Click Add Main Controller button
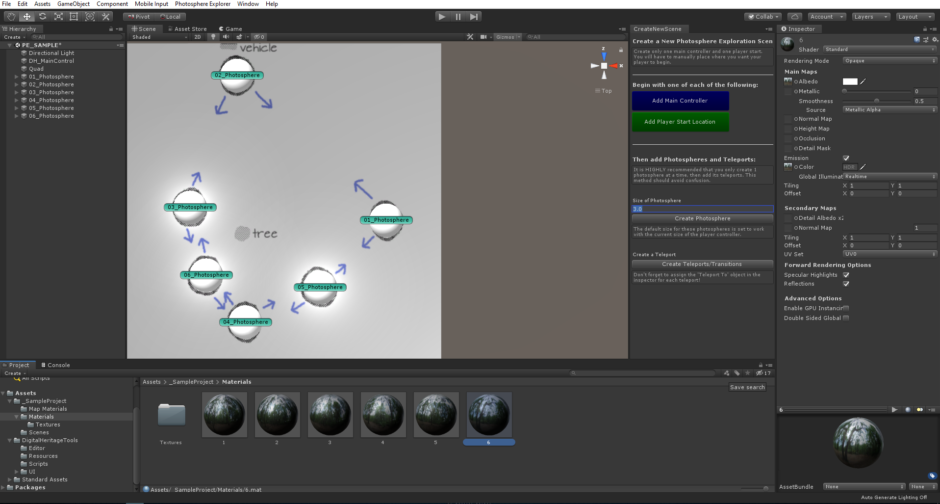This screenshot has width=940, height=504. (x=680, y=101)
